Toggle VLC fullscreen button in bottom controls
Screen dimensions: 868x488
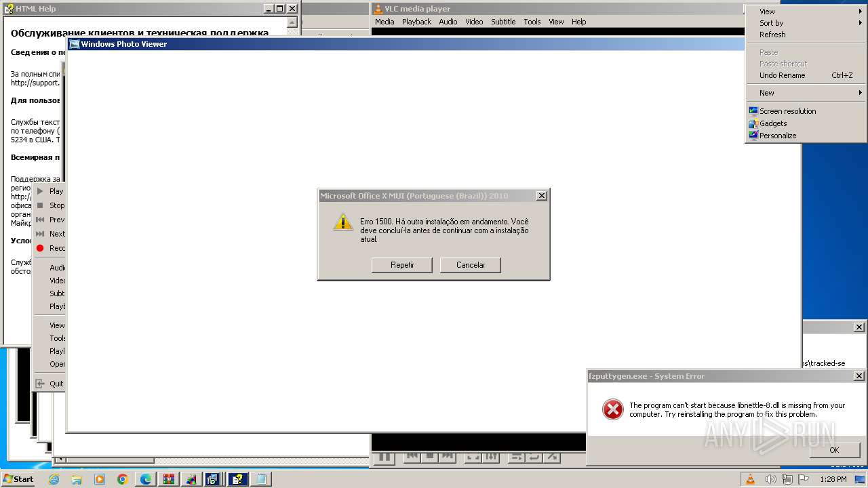(x=473, y=457)
